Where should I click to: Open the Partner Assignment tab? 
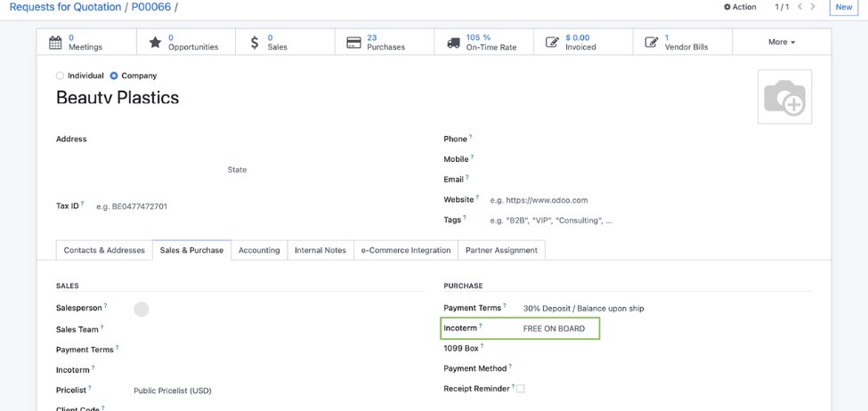point(501,250)
